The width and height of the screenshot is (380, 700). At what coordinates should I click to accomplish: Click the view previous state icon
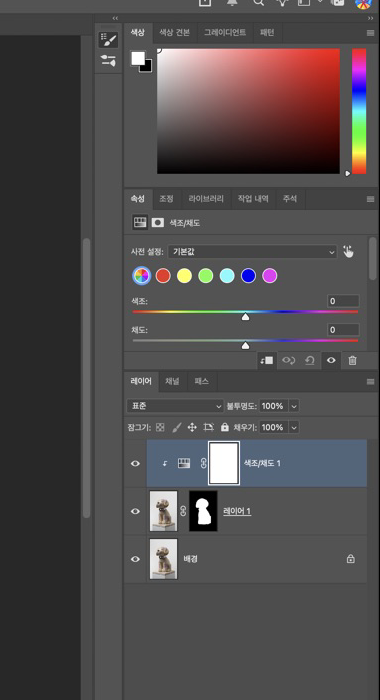point(288,360)
